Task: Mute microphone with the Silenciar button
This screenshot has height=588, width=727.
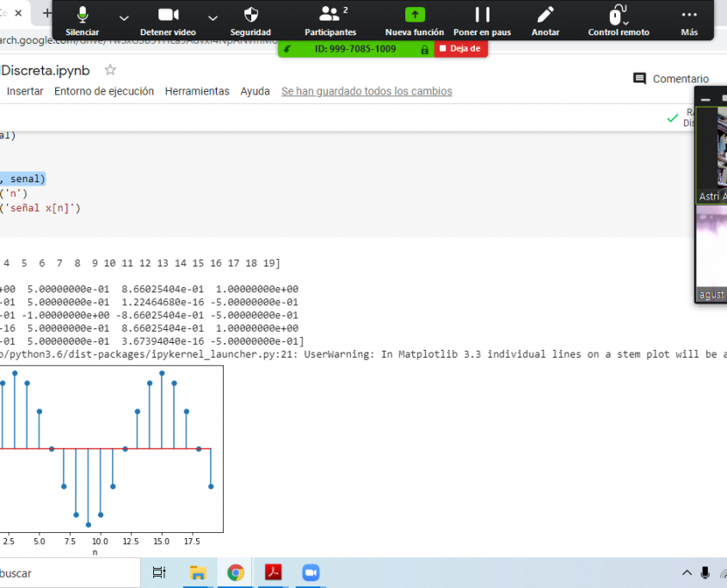Action: pos(83,20)
